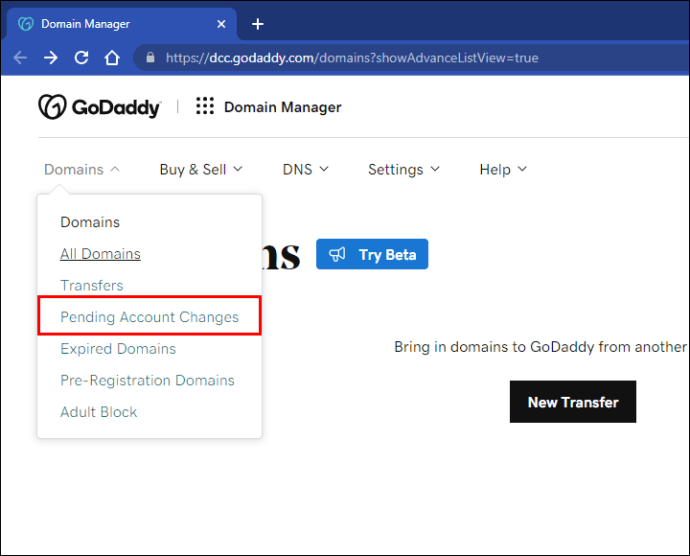
Task: Click the padlock site security icon
Action: coord(150,58)
